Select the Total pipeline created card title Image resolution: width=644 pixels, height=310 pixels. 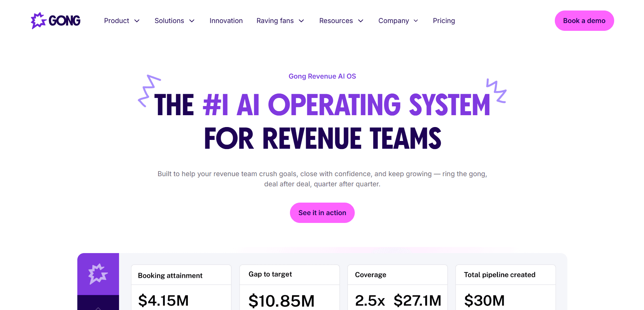coord(500,275)
